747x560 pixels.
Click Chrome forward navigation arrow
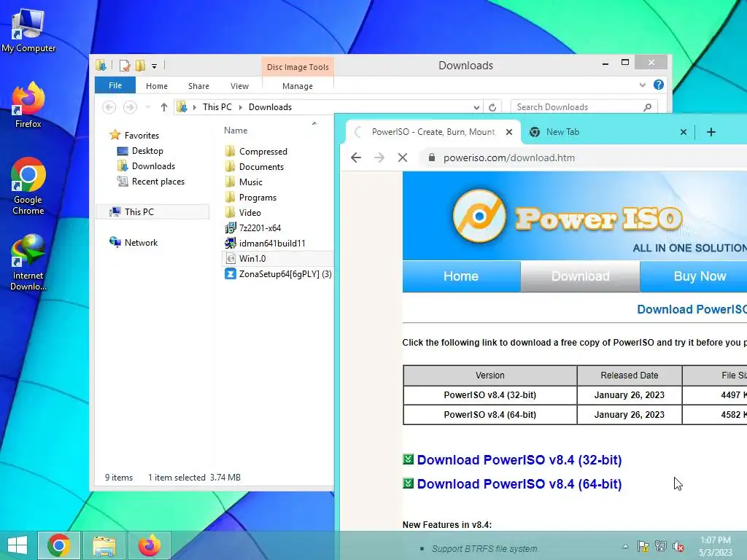tap(379, 157)
